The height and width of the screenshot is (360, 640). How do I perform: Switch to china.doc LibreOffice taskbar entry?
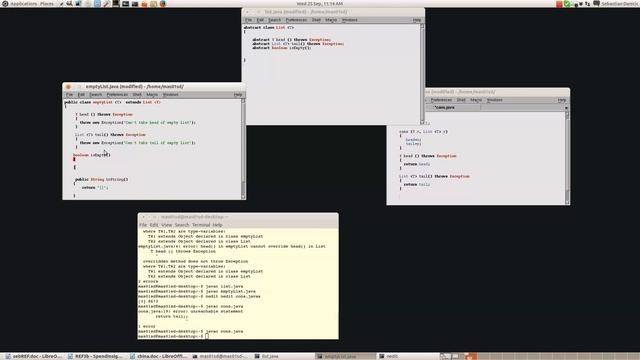pos(158,356)
